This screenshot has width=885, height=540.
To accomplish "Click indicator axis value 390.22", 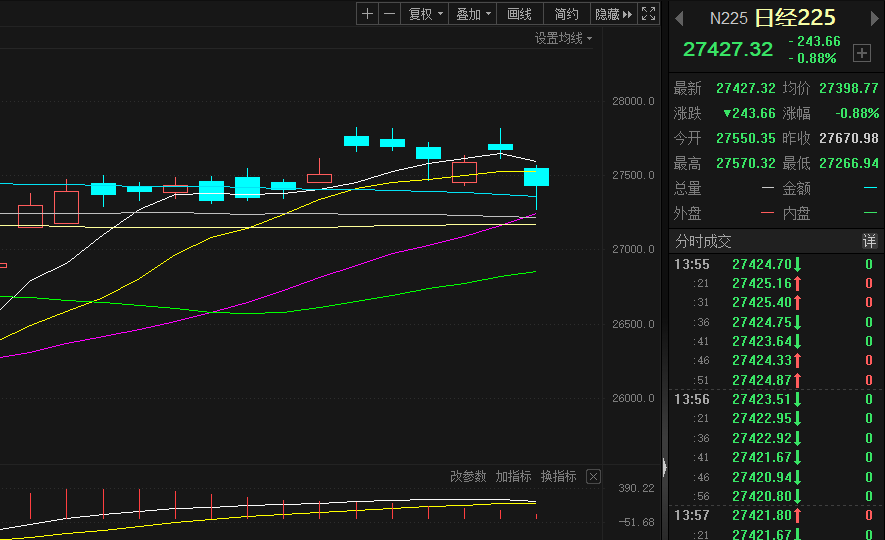I will pos(636,488).
